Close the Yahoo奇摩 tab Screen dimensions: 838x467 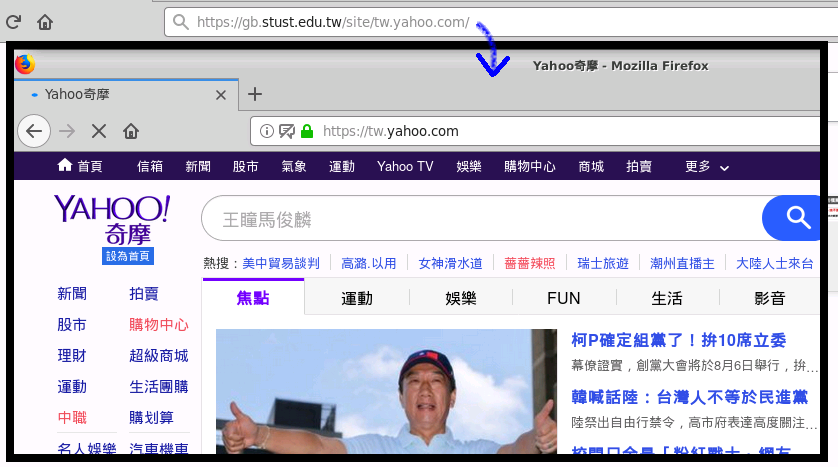click(221, 95)
